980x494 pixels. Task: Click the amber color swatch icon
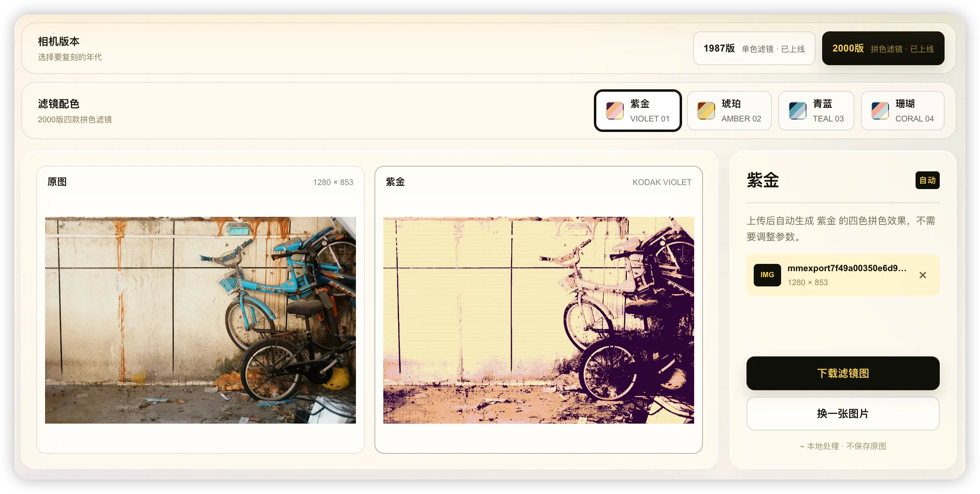(706, 111)
